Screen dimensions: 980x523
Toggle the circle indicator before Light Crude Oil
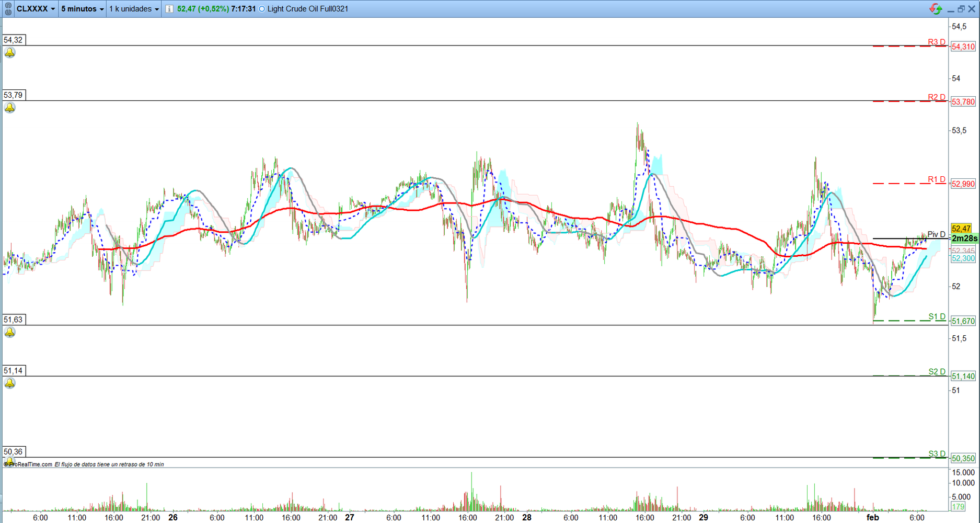coord(262,9)
